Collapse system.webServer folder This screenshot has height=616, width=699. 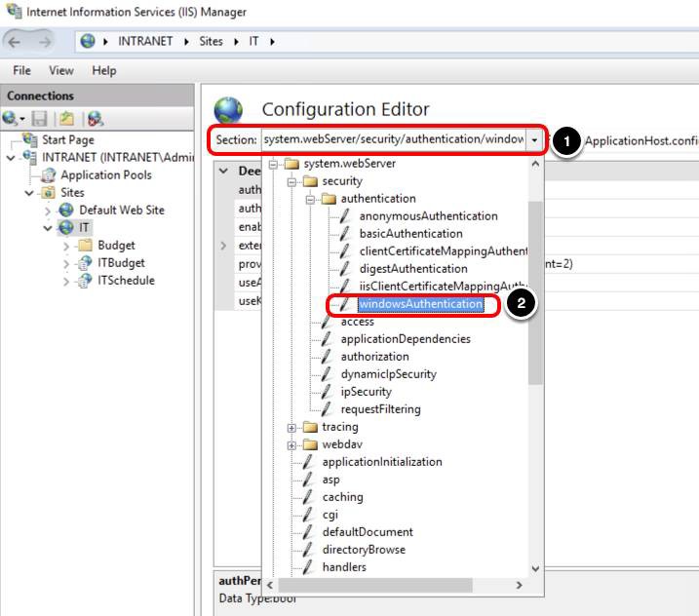(x=273, y=165)
